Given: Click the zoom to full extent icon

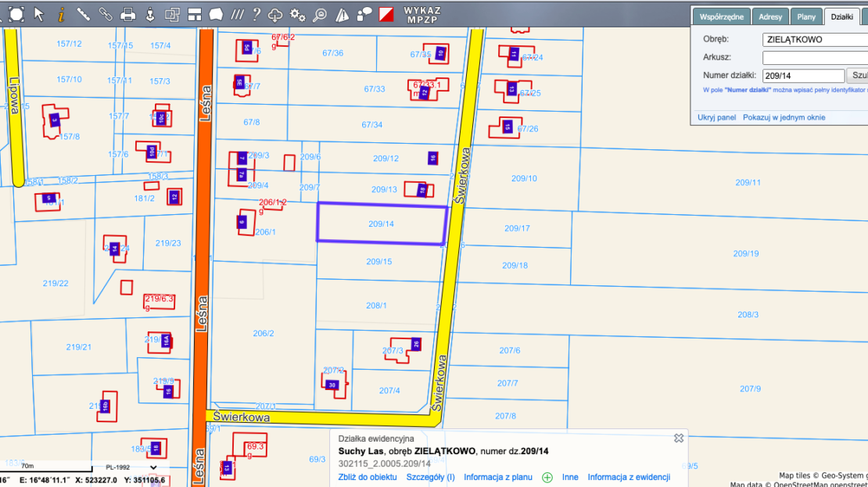Looking at the screenshot, I should click(x=16, y=14).
